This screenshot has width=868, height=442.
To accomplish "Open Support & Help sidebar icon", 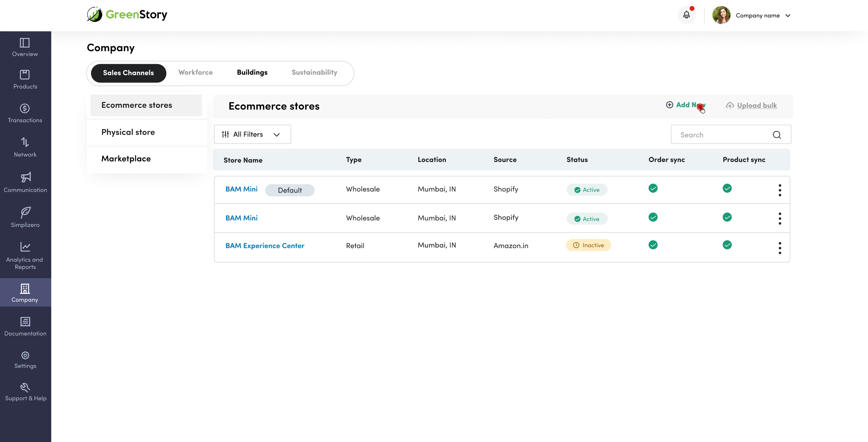I will (25, 388).
